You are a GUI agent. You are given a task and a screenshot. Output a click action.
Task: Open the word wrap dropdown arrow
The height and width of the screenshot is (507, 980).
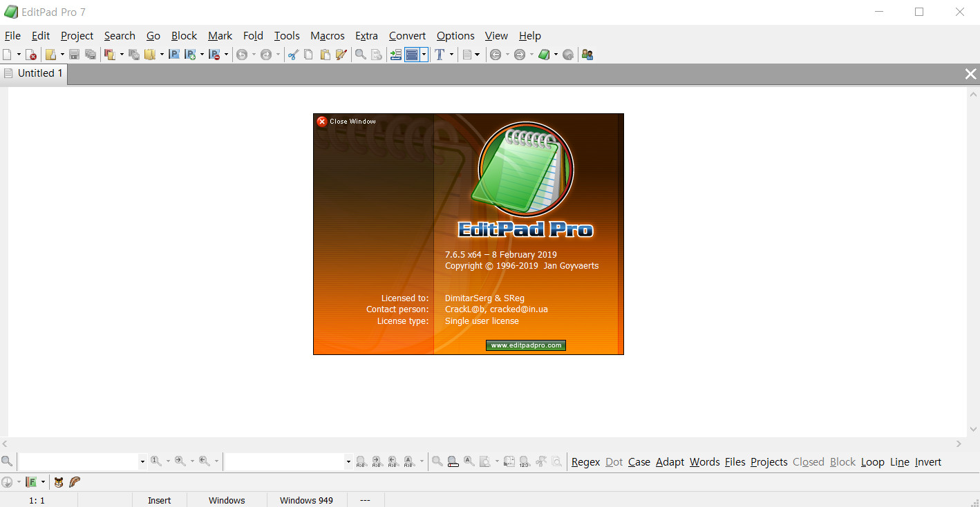[x=424, y=55]
